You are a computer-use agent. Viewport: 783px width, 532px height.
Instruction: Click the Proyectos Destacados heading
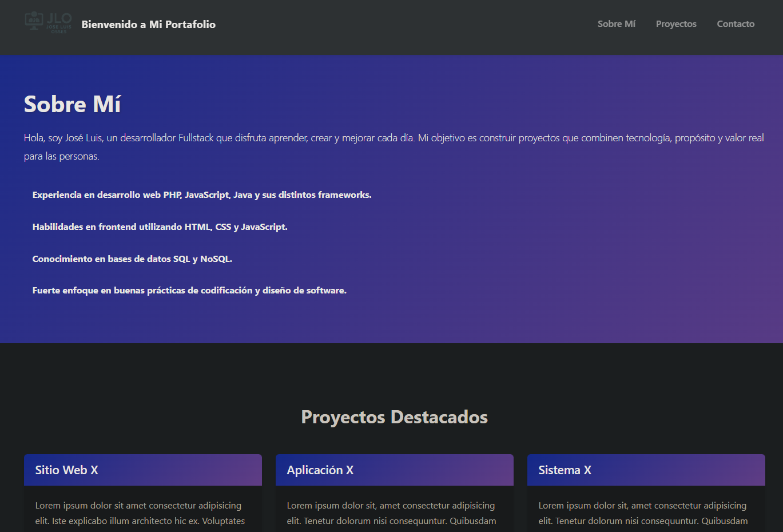[394, 417]
